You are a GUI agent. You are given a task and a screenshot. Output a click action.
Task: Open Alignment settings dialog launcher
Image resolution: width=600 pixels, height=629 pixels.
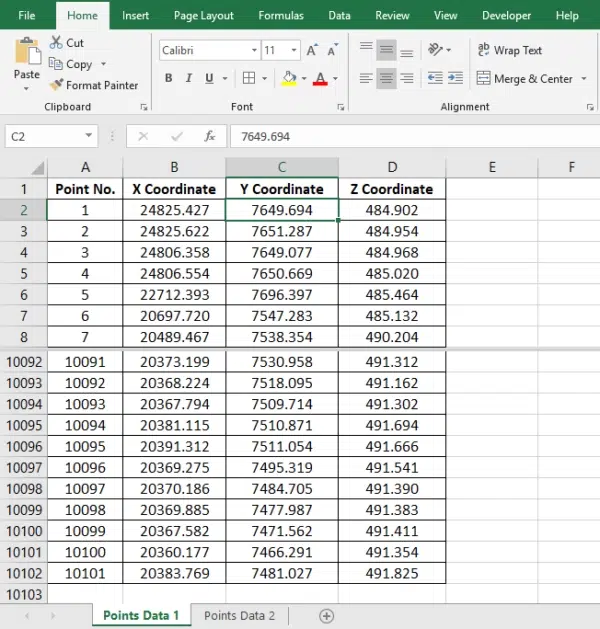tap(590, 107)
